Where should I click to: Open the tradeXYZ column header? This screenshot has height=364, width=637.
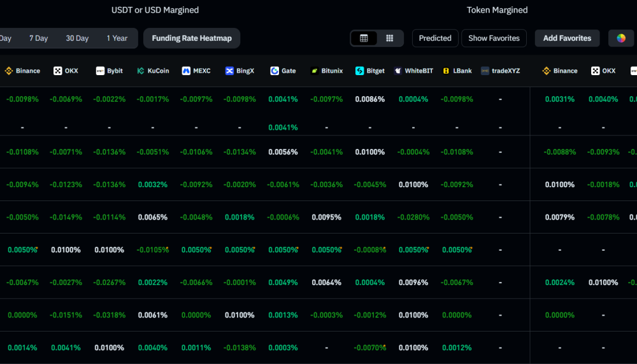click(x=500, y=71)
